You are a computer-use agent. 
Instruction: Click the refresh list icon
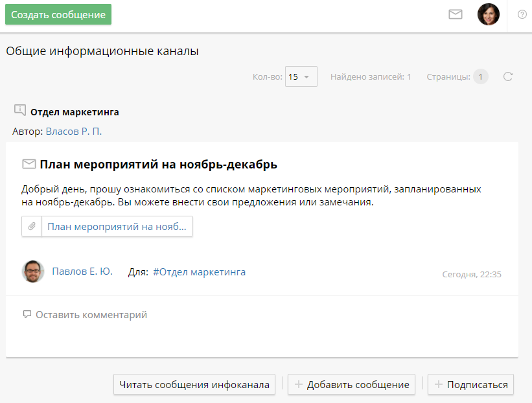[x=508, y=76]
